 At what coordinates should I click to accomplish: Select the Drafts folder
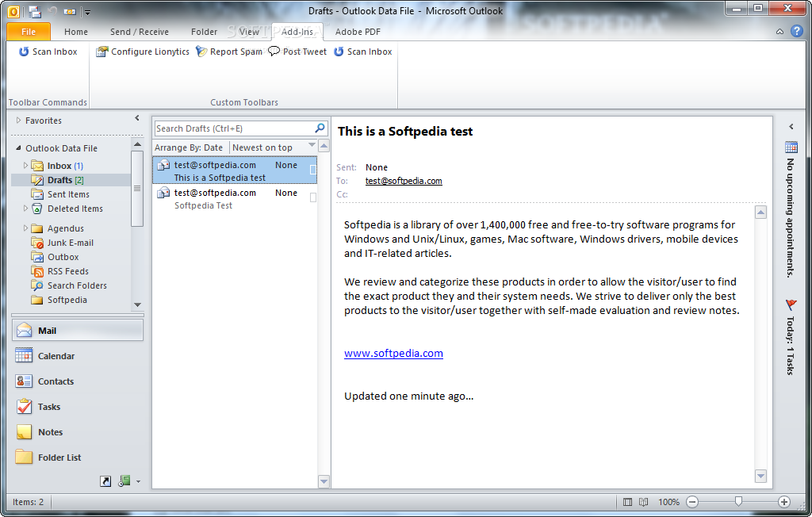[70, 180]
